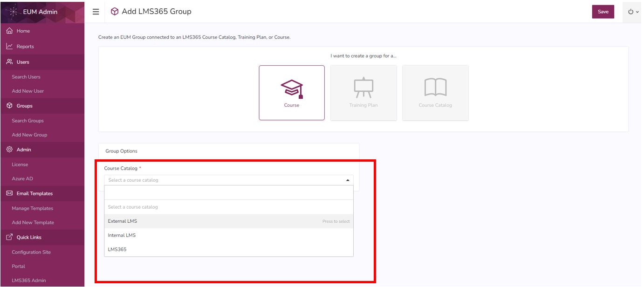644x287 pixels.
Task: Click the Course Catalog field label
Action: pos(121,168)
